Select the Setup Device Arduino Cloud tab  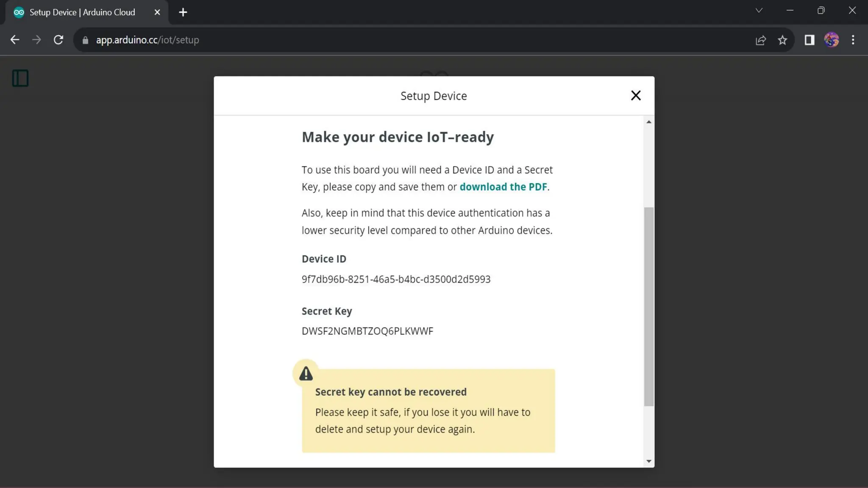83,12
